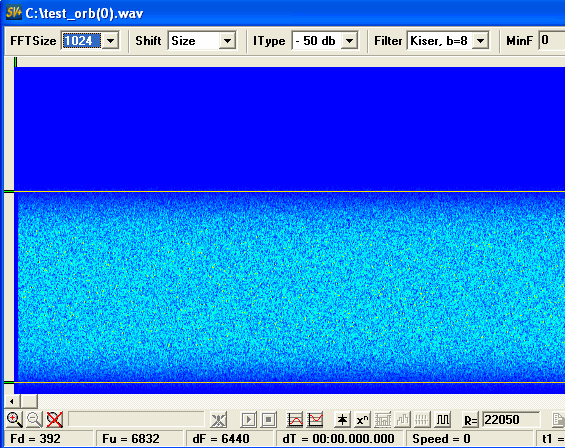Click the x-to-the-power-n icon
This screenshot has height=448, width=565.
362,420
